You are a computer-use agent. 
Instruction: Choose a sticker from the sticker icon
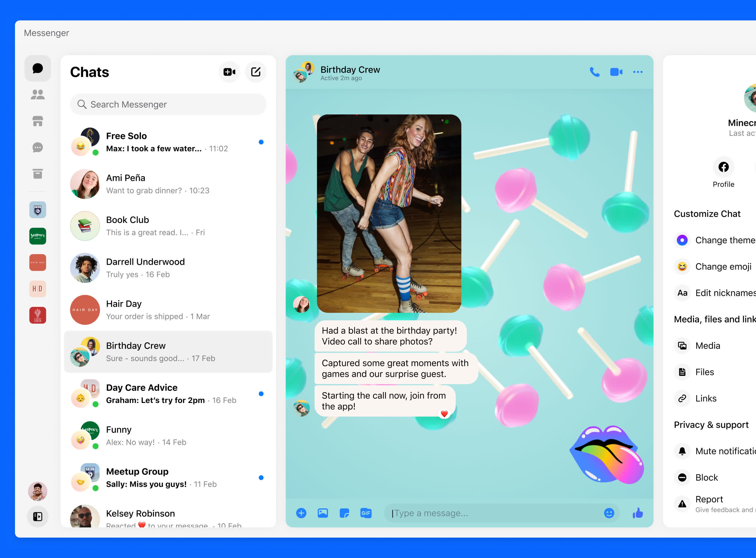(x=344, y=513)
